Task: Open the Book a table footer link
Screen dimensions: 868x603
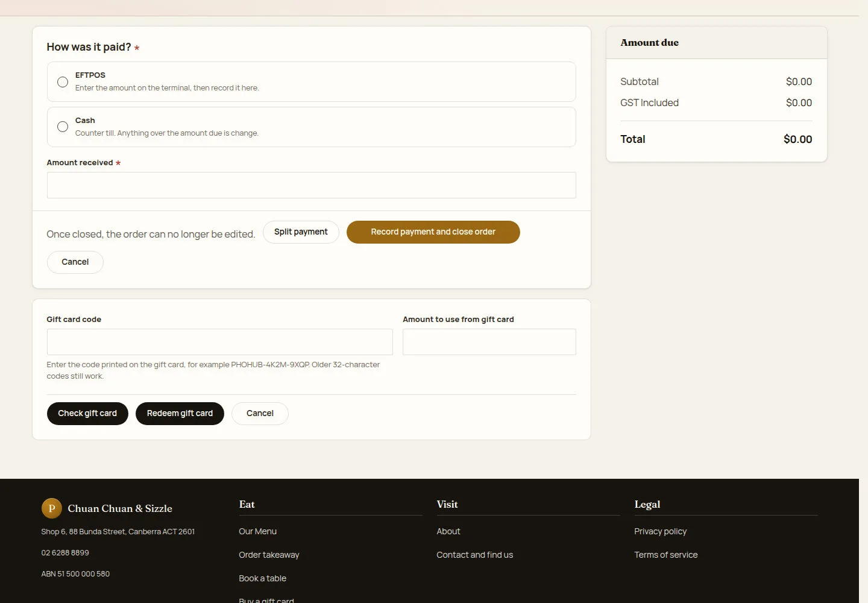Action: (262, 578)
